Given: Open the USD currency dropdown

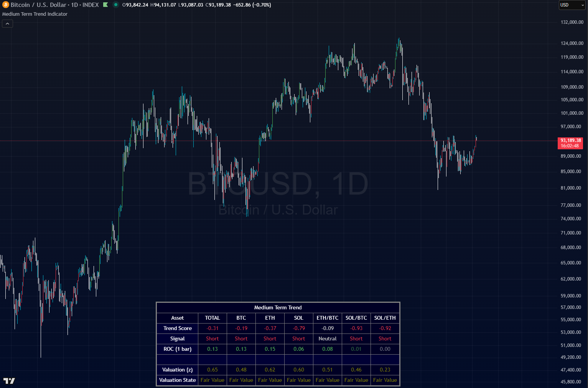Looking at the screenshot, I should 571,5.
